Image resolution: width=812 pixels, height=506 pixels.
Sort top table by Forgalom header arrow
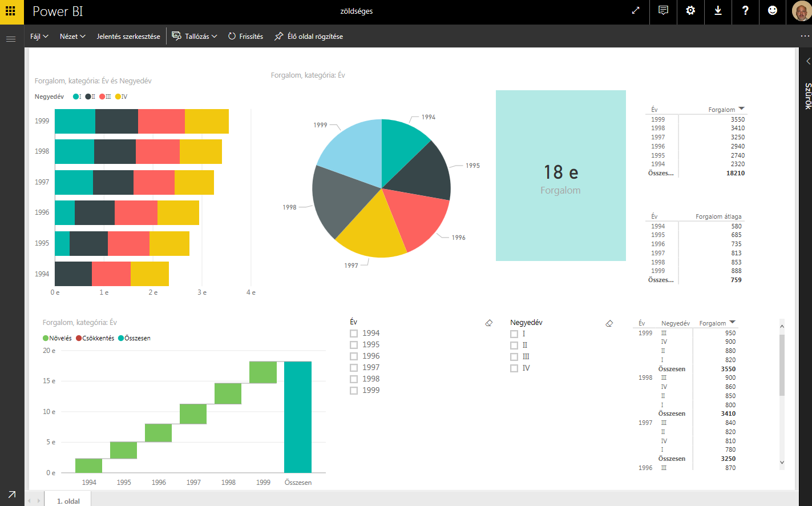741,109
